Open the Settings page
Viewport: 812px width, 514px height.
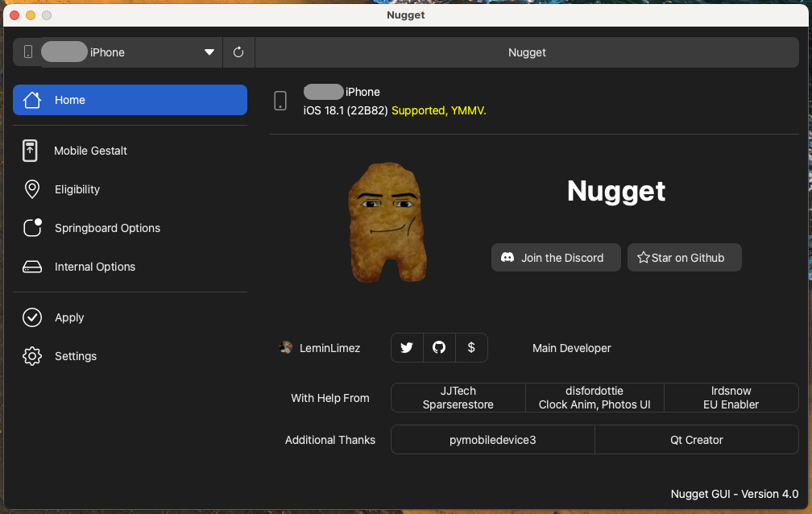[x=130, y=356]
